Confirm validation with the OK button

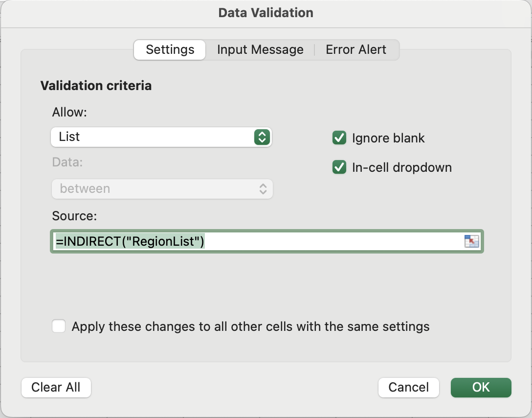481,388
